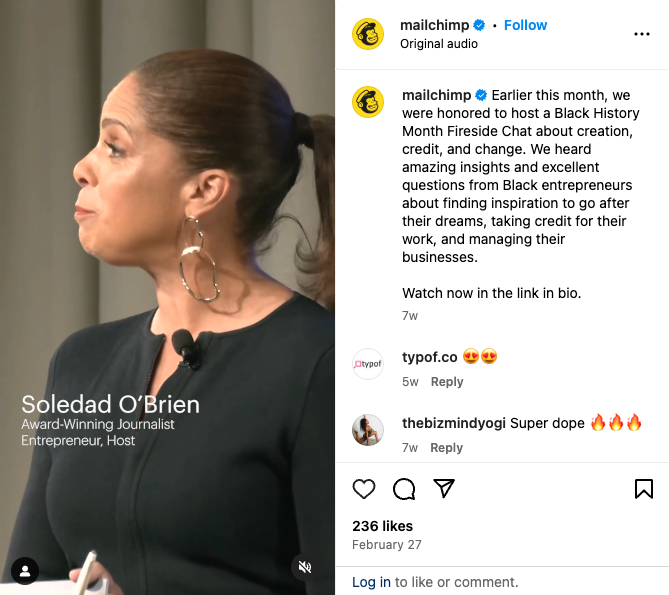Save post with the bookmark icon

644,489
